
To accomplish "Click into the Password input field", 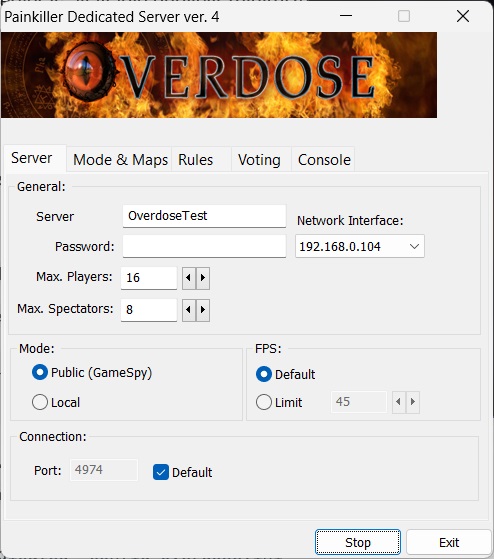I will point(204,246).
